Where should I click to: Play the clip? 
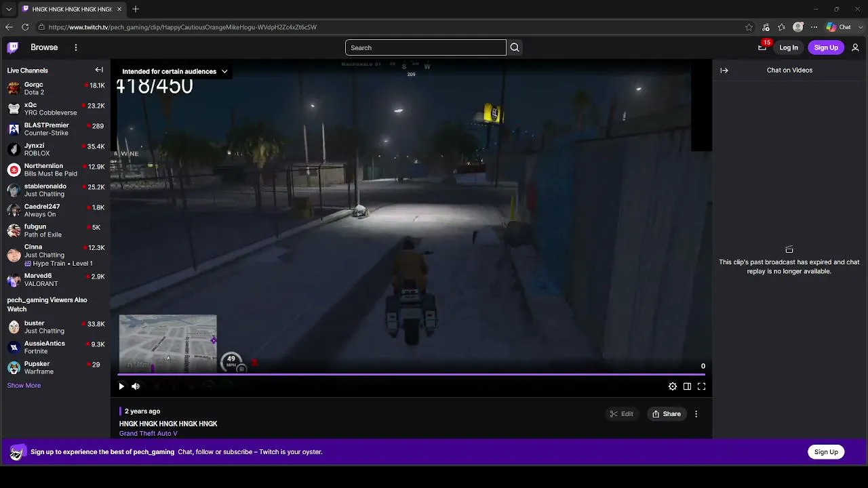[121, 386]
